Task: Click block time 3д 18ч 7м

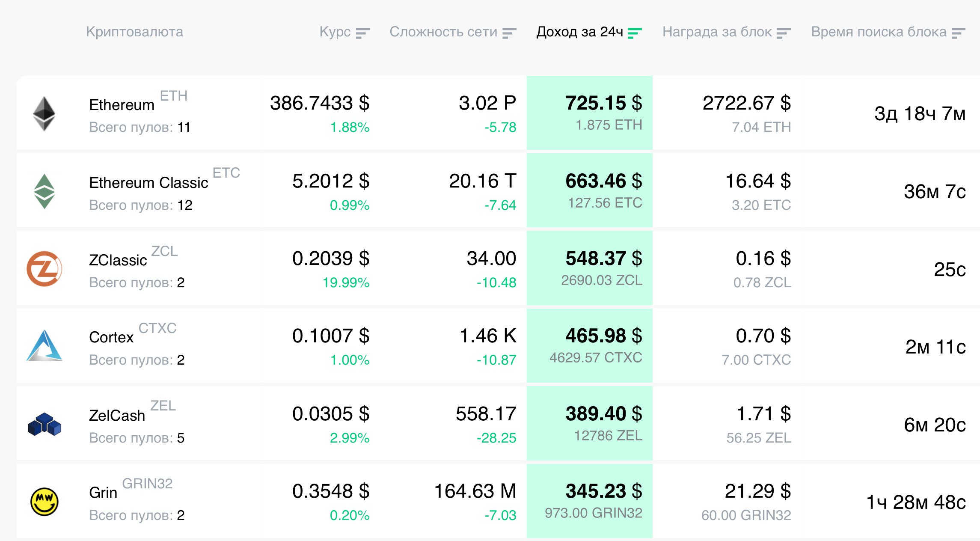Action: click(x=920, y=114)
